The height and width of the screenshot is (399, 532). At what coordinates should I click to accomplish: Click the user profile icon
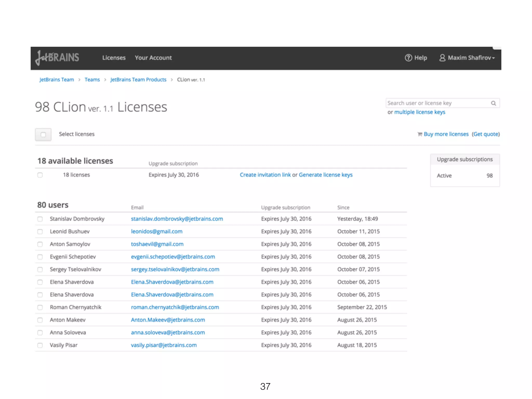[x=442, y=58]
